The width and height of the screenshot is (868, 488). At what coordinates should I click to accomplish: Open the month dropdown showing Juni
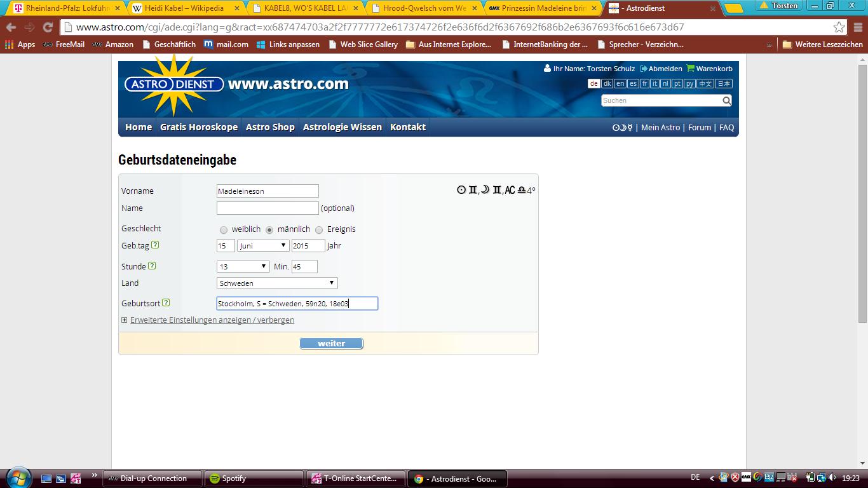263,246
